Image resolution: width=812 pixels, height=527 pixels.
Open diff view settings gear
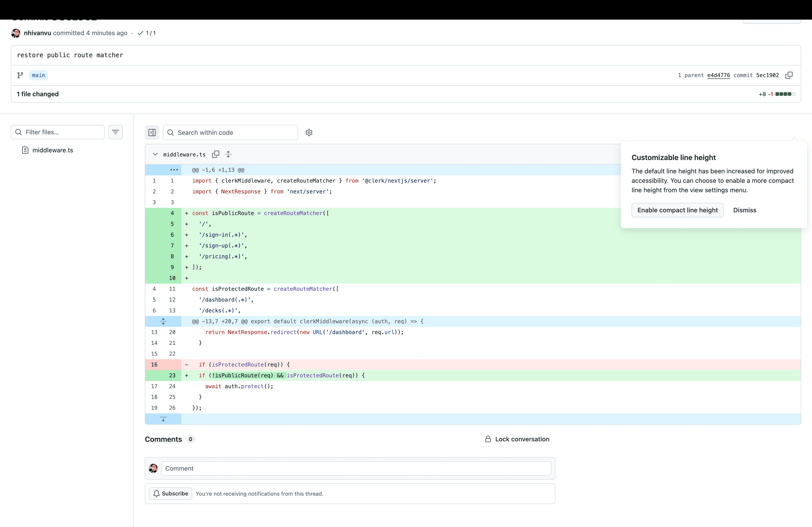tap(309, 133)
